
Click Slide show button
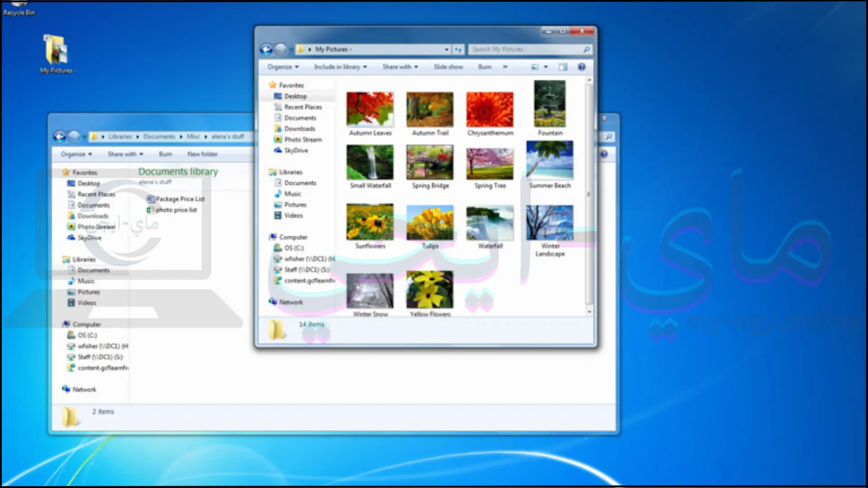coord(448,67)
